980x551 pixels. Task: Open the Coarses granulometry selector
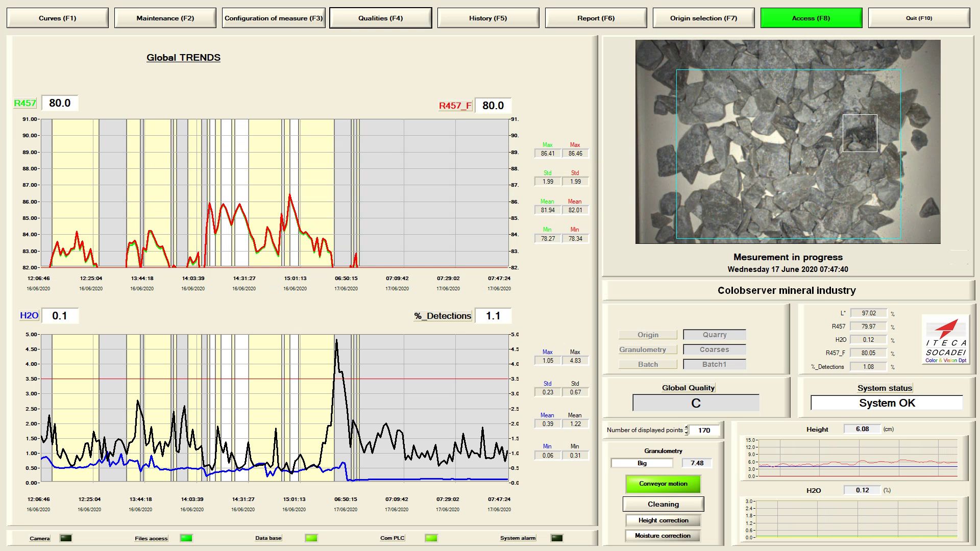pyautogui.click(x=714, y=349)
